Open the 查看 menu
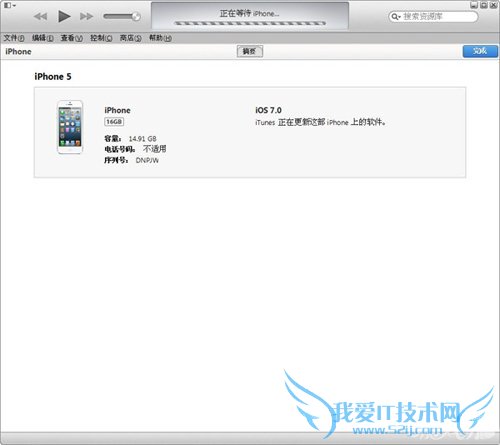 72,38
